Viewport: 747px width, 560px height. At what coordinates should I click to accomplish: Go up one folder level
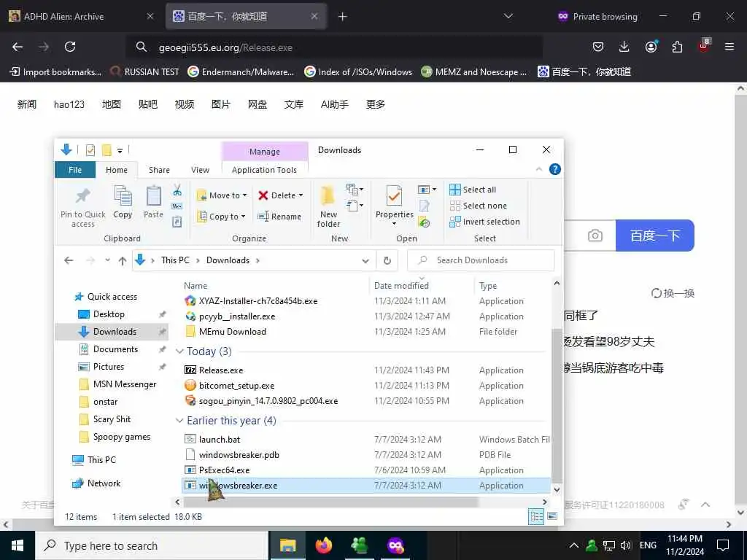123,260
